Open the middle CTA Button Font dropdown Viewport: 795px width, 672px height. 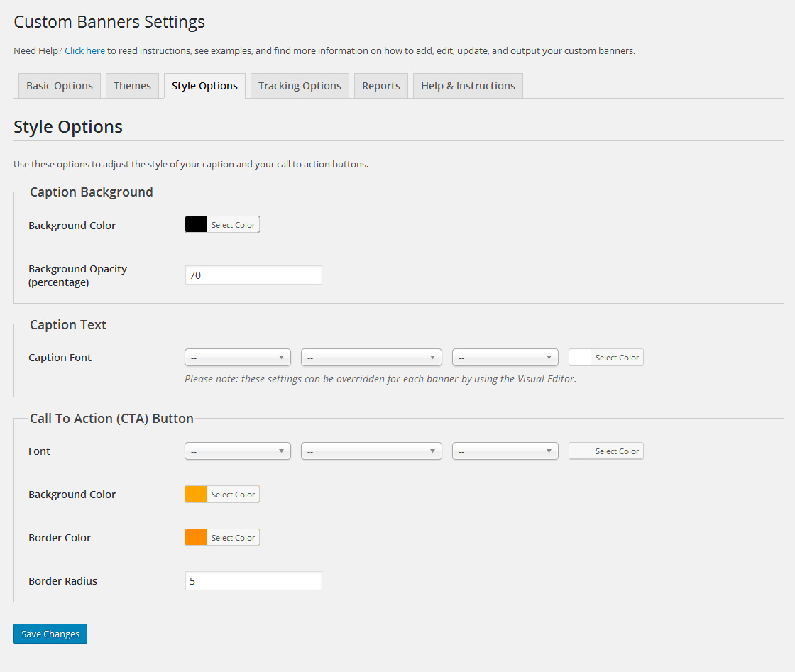point(371,451)
